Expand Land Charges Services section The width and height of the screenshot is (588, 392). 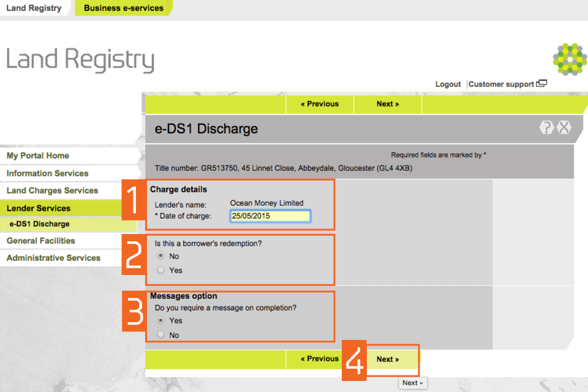point(52,190)
